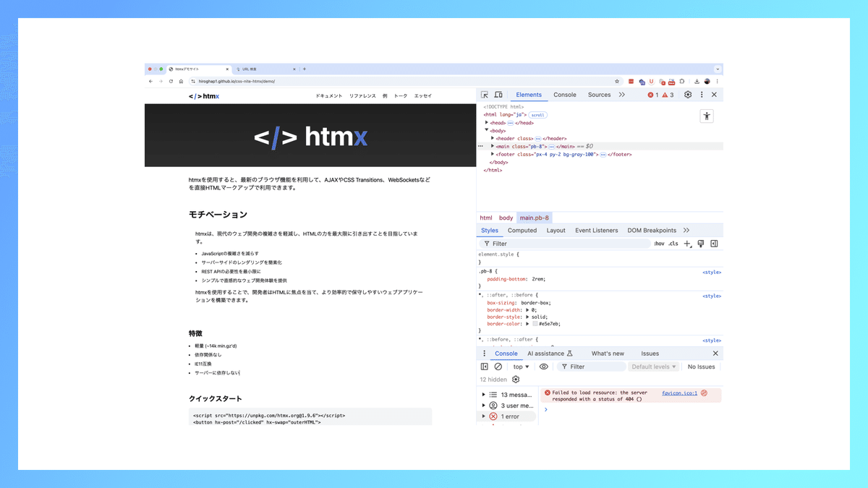Show more DevTools panels chevron next to Sources

[621, 95]
